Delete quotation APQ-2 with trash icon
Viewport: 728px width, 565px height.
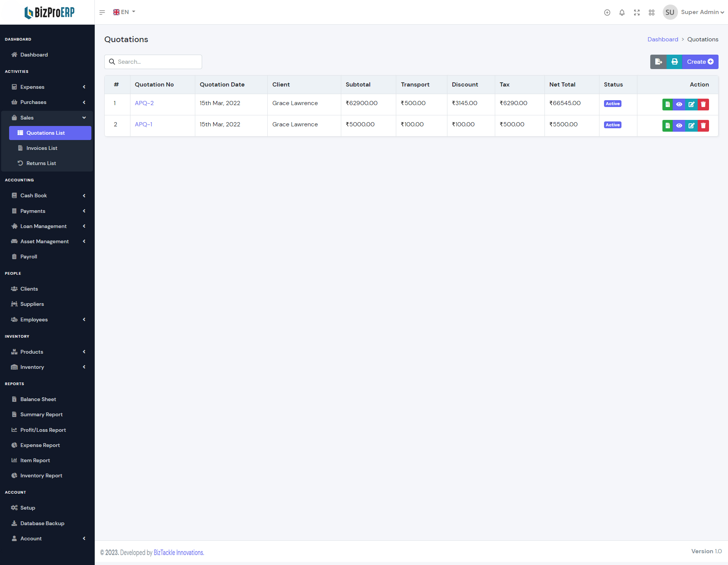click(x=703, y=104)
